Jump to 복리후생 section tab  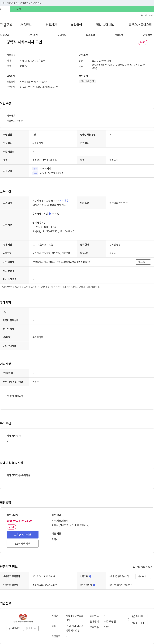click(90, 35)
